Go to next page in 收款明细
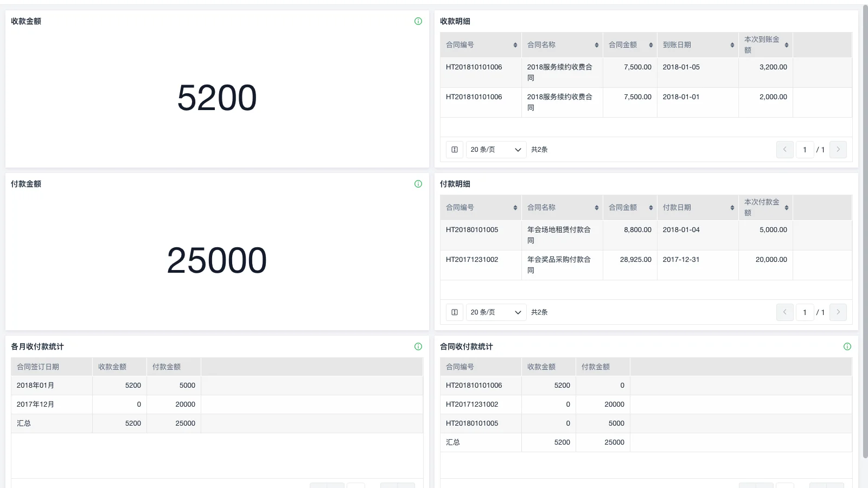 pyautogui.click(x=838, y=150)
